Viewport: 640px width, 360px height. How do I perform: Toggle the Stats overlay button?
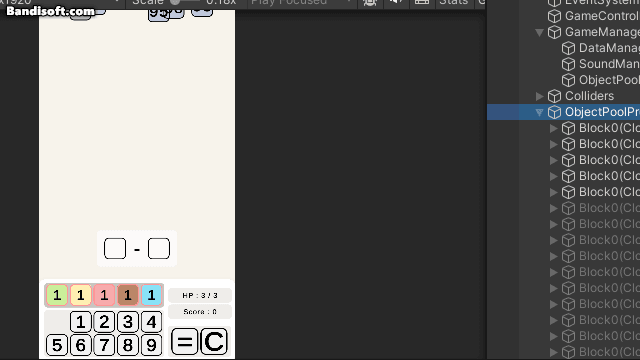click(x=453, y=2)
